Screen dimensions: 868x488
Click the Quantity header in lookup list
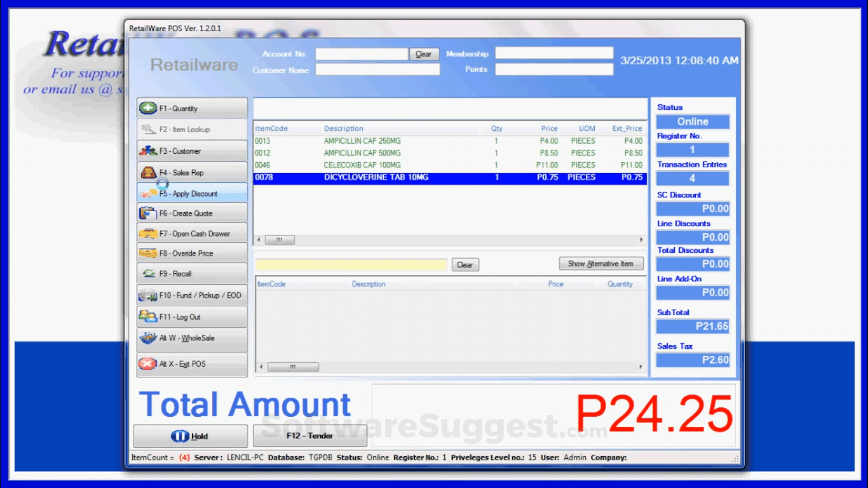(x=620, y=284)
